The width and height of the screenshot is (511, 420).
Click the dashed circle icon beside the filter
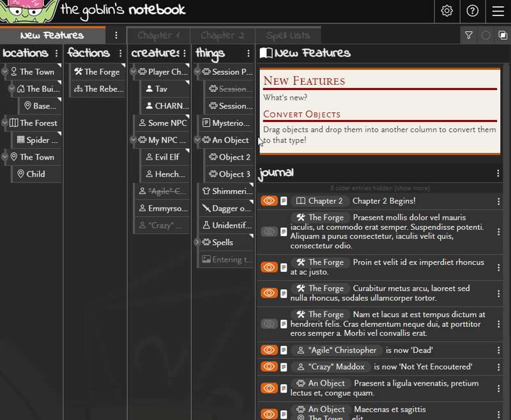(x=485, y=35)
